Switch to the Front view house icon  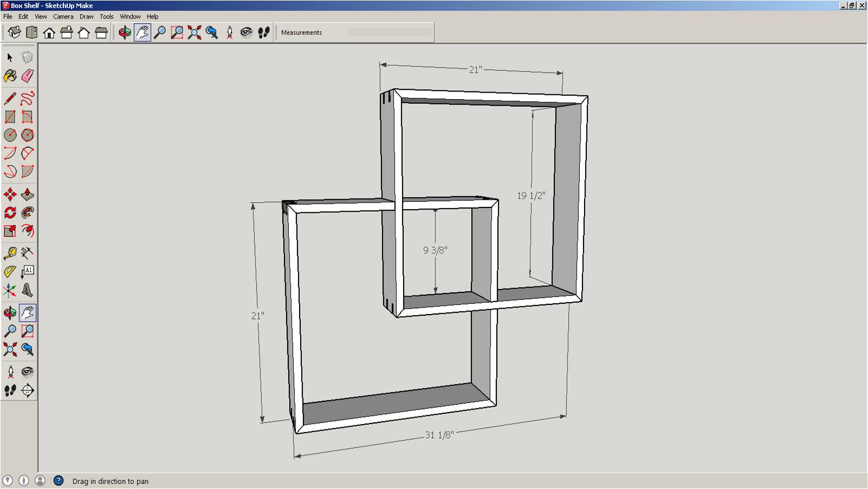[49, 32]
